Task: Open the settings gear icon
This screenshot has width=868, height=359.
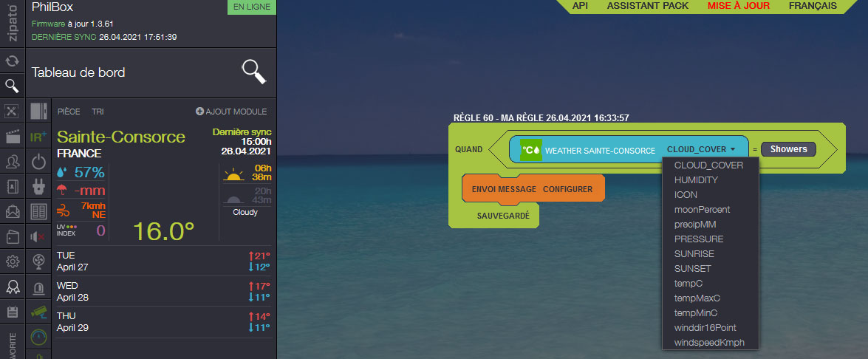Action: [x=12, y=261]
